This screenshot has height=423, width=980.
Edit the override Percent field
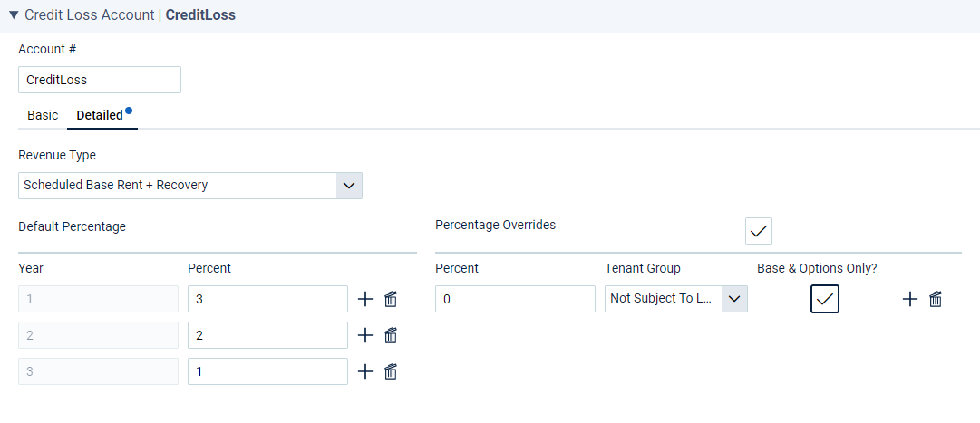(515, 299)
